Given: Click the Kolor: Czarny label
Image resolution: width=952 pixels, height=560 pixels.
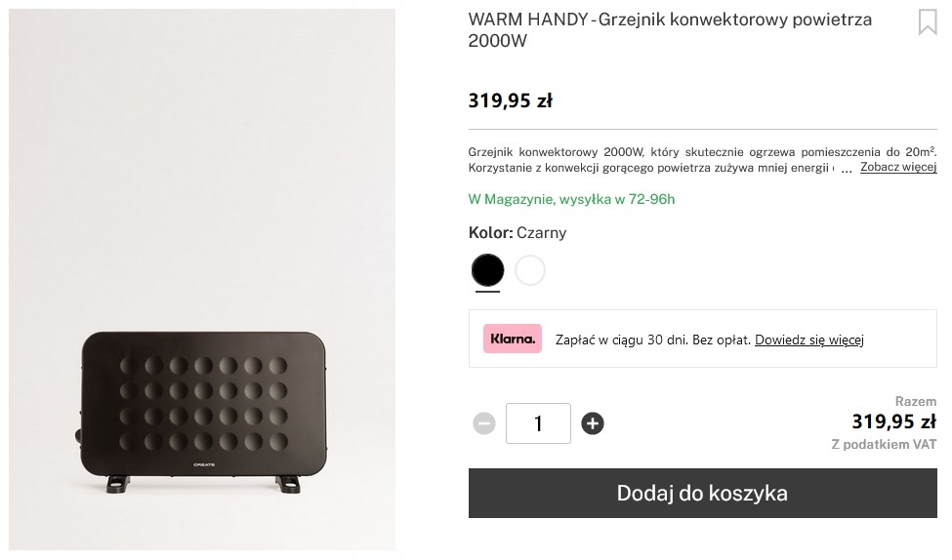Looking at the screenshot, I should 517,233.
